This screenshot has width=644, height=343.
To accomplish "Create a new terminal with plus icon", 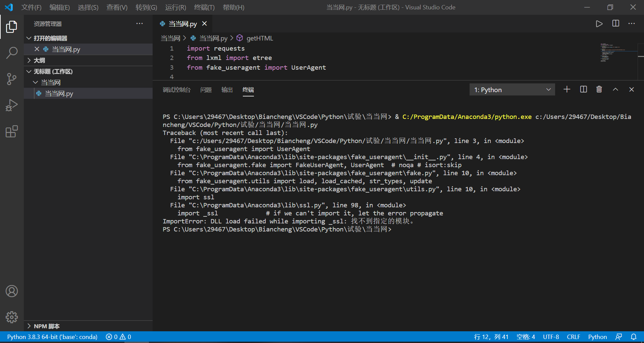I will coord(567,89).
